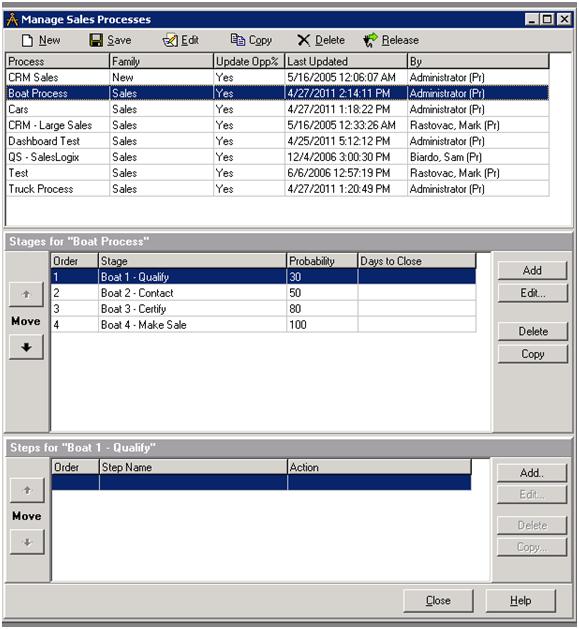
Task: Click the Update Opp% column header
Action: coord(249,61)
